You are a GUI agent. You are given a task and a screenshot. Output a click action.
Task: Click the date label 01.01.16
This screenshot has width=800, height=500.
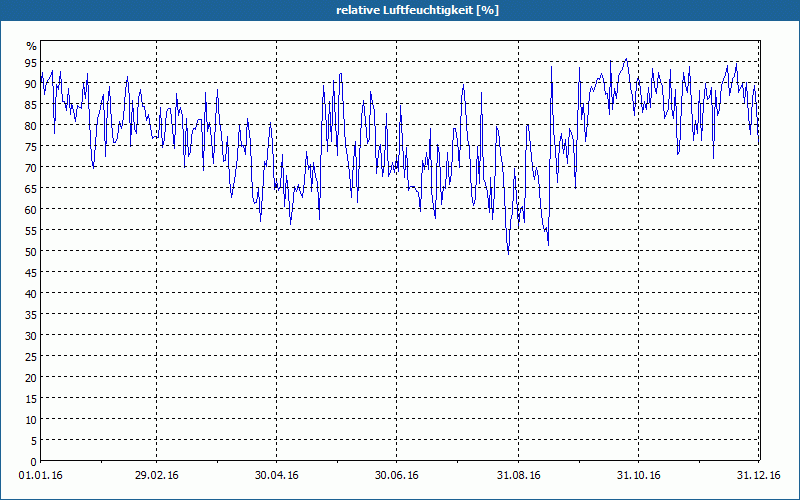(x=40, y=476)
